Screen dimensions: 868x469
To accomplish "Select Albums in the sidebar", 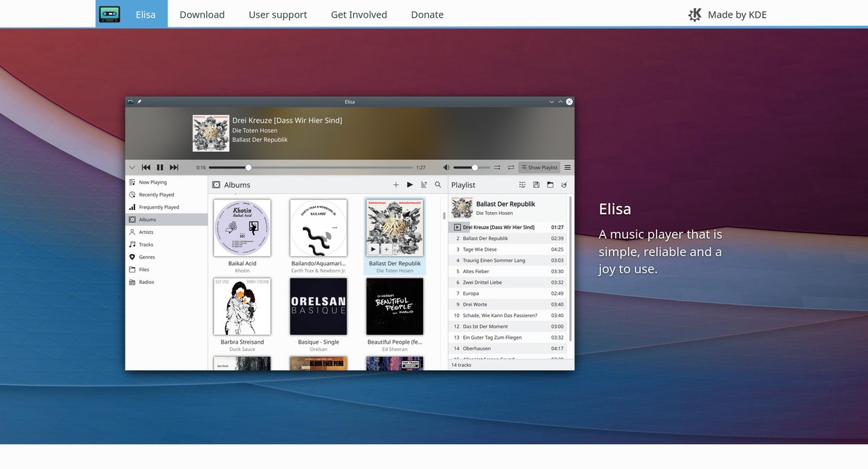I will (167, 220).
